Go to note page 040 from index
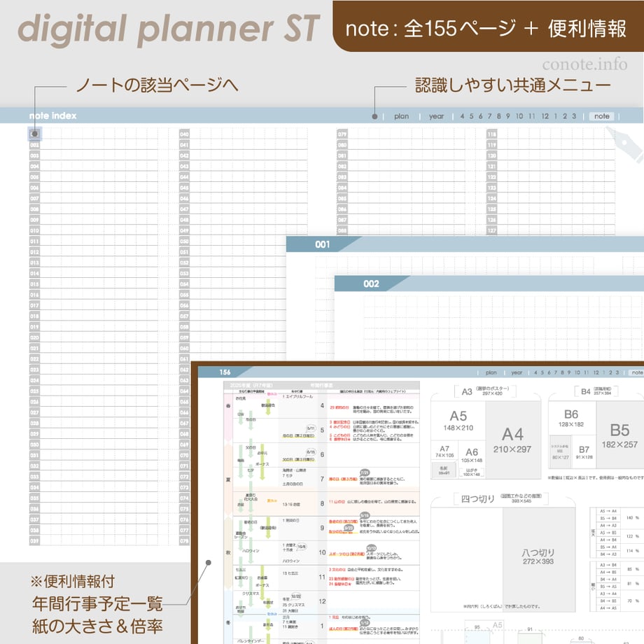The width and height of the screenshot is (644, 644). (x=184, y=134)
